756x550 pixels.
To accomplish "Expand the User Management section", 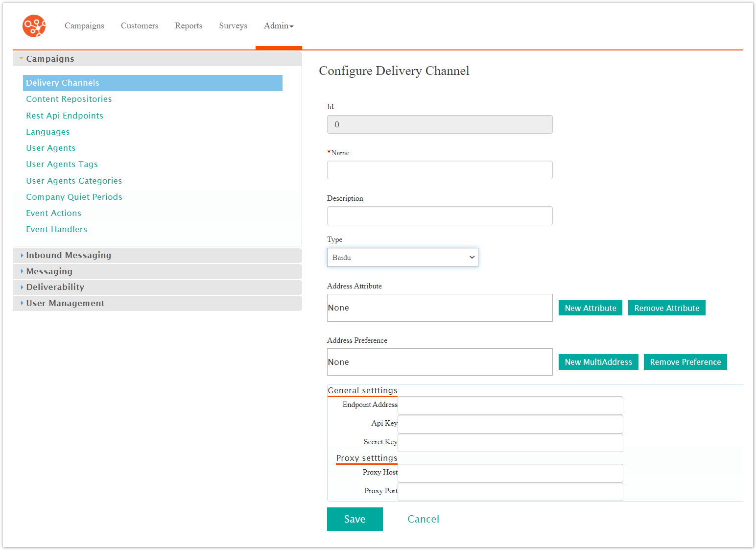I will [x=157, y=303].
